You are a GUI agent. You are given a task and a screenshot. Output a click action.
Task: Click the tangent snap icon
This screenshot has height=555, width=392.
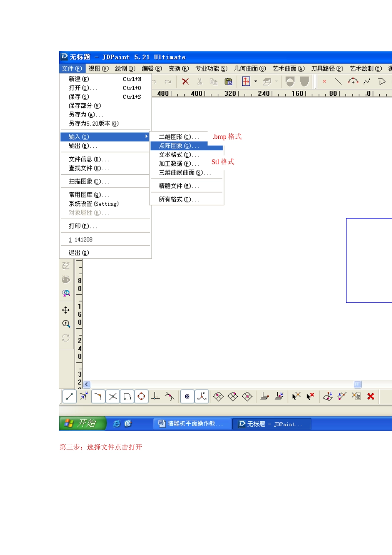point(170,396)
